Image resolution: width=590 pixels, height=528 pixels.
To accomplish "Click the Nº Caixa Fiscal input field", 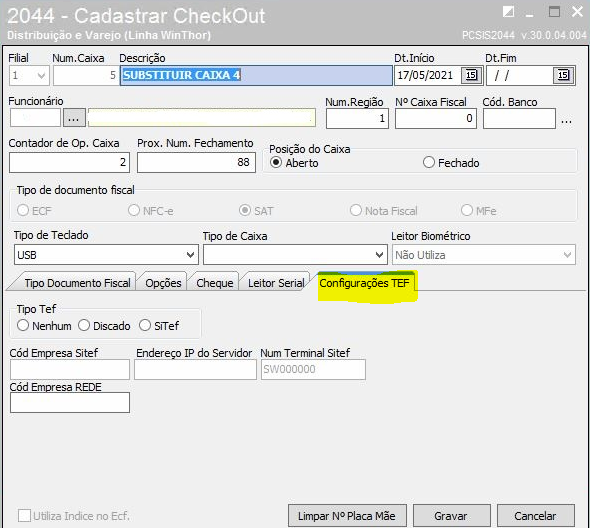I will tap(436, 119).
